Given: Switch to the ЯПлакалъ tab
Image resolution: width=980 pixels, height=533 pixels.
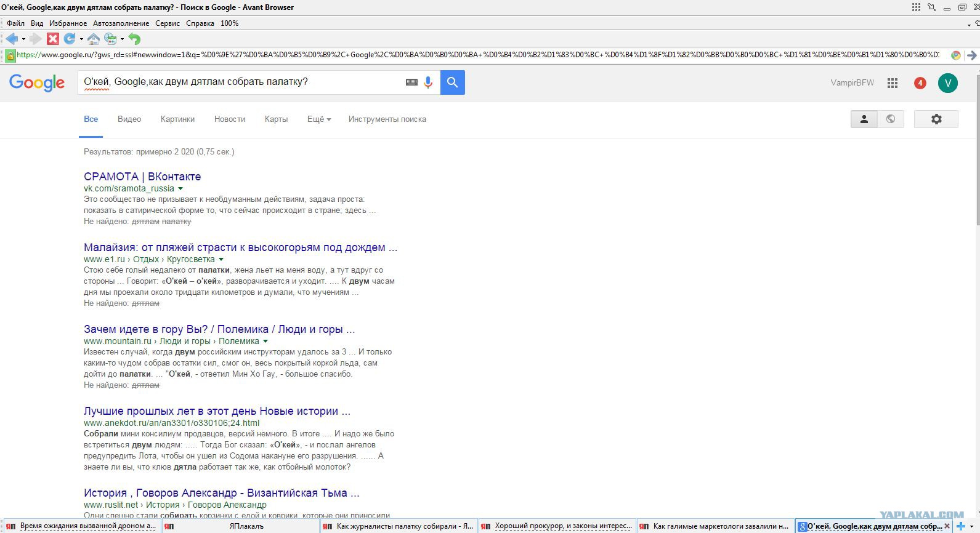Looking at the screenshot, I should pyautogui.click(x=241, y=526).
